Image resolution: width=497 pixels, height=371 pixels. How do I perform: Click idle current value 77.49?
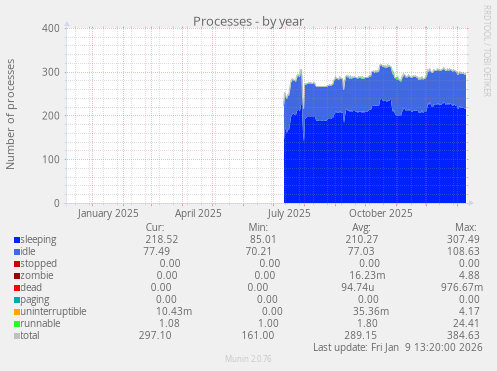pos(157,251)
